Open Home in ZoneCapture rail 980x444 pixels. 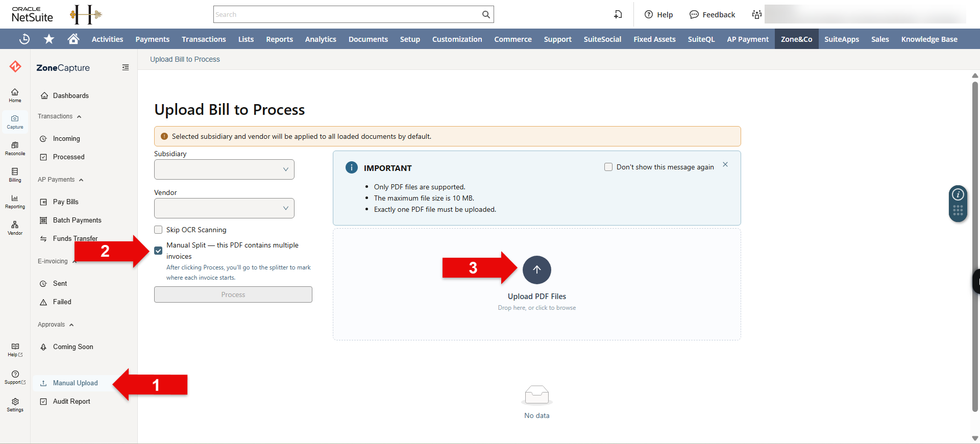[15, 95]
